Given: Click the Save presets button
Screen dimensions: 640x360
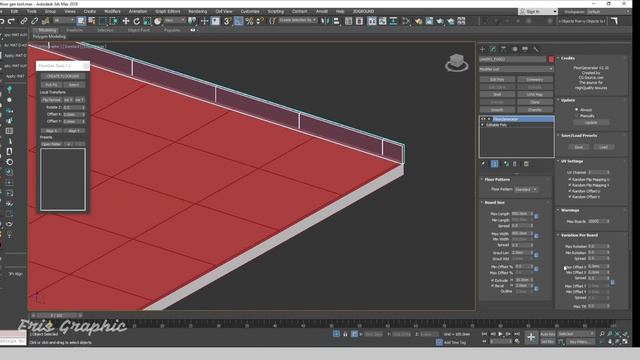Looking at the screenshot, I should point(579,147).
